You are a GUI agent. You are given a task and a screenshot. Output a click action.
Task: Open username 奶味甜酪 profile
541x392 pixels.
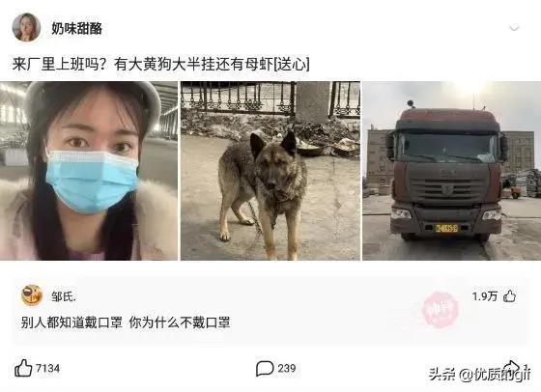point(77,28)
